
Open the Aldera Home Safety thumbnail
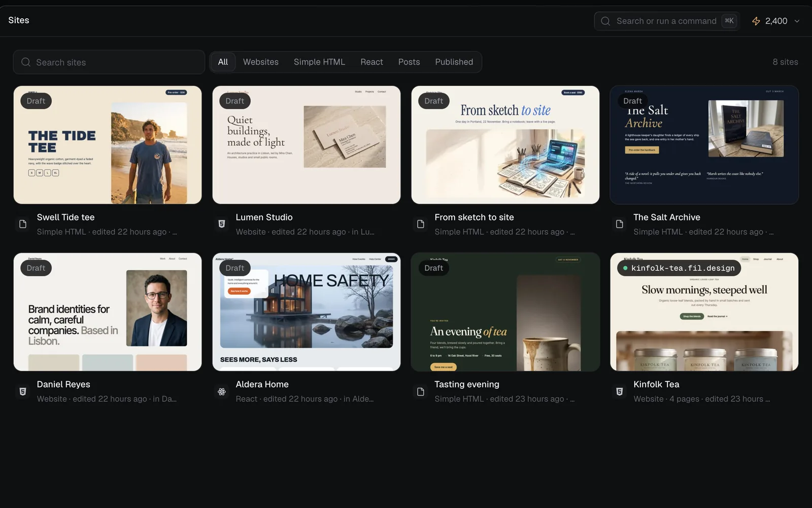[x=307, y=312]
